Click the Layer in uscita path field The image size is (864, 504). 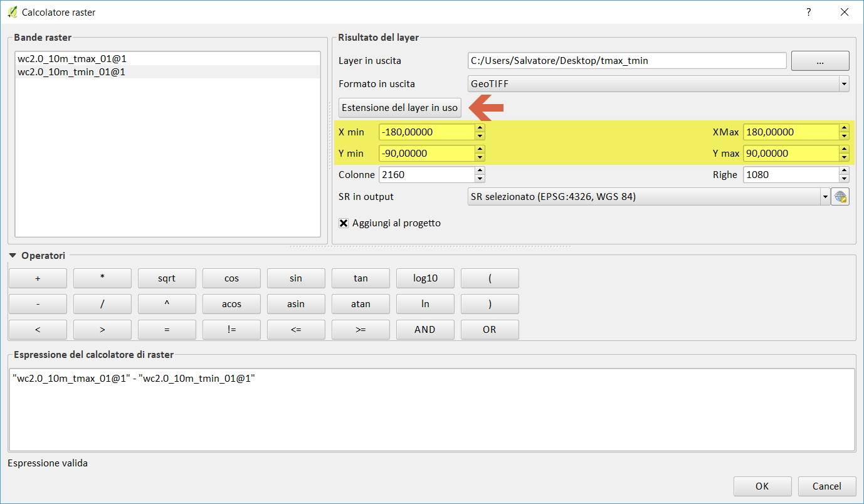[x=627, y=61]
